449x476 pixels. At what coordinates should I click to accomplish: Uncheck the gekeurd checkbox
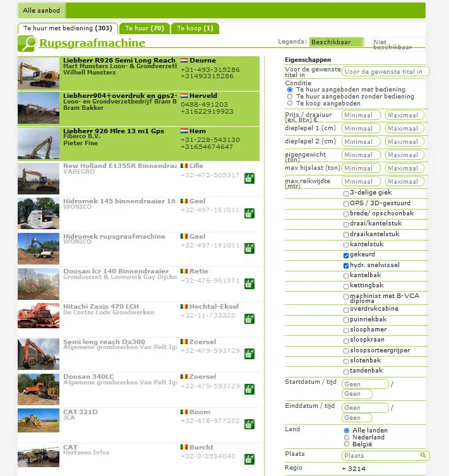click(x=345, y=256)
